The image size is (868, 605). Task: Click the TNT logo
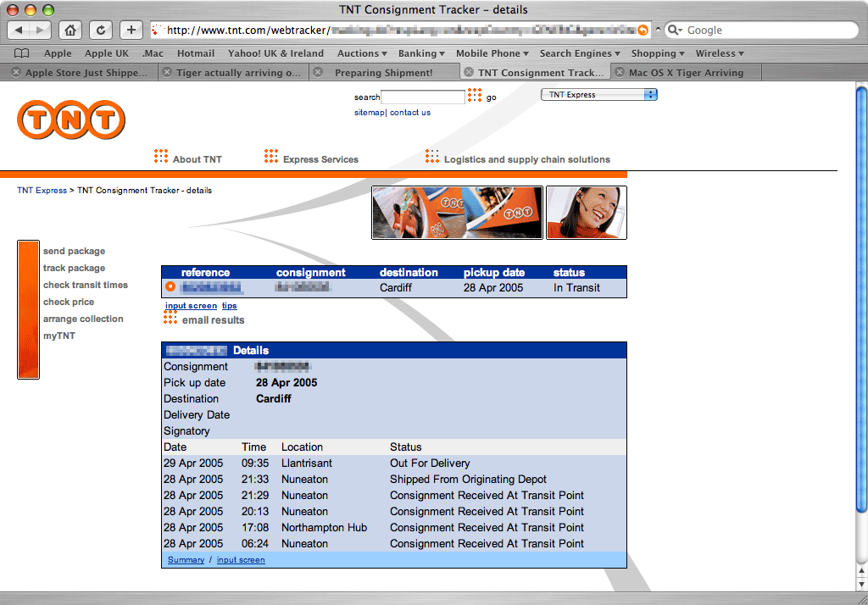(x=71, y=119)
